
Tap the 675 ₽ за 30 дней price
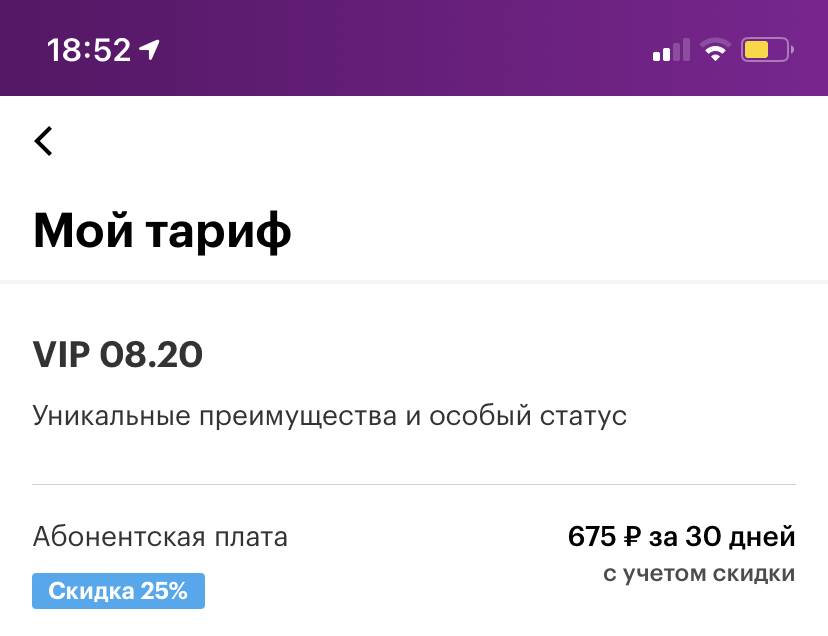pos(681,537)
